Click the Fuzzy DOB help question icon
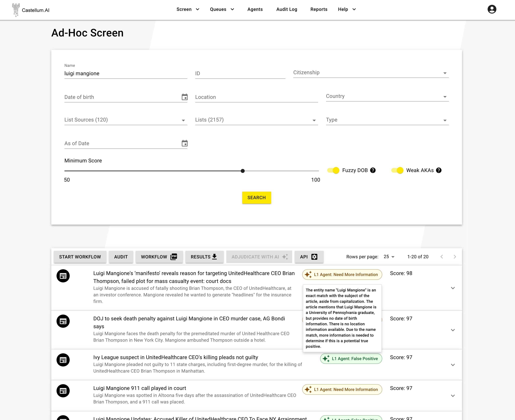515x420 pixels. point(373,170)
